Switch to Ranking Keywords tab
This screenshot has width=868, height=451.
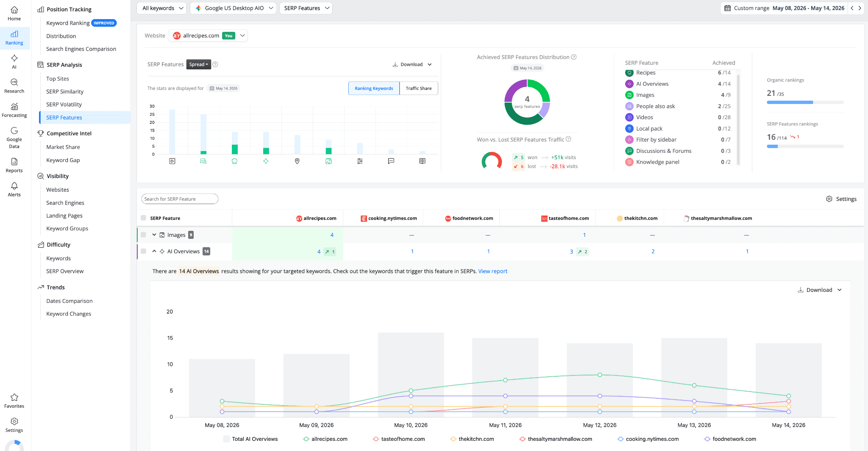click(x=374, y=88)
